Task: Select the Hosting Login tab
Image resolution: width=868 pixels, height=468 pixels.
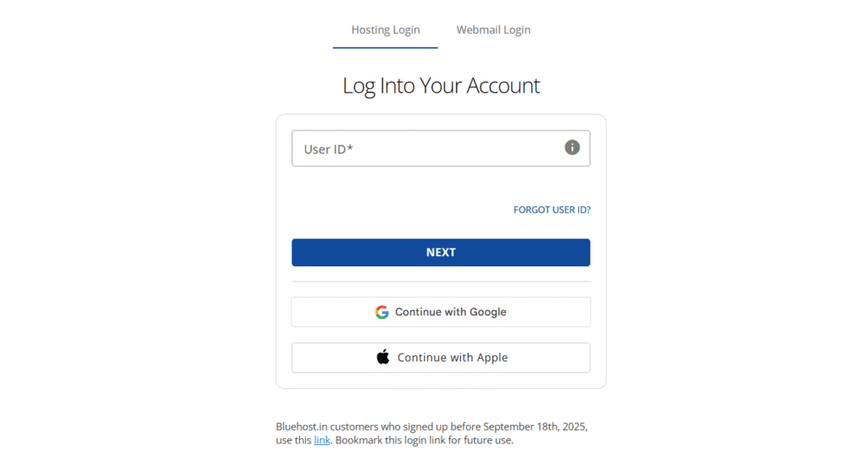Action: pyautogui.click(x=386, y=30)
